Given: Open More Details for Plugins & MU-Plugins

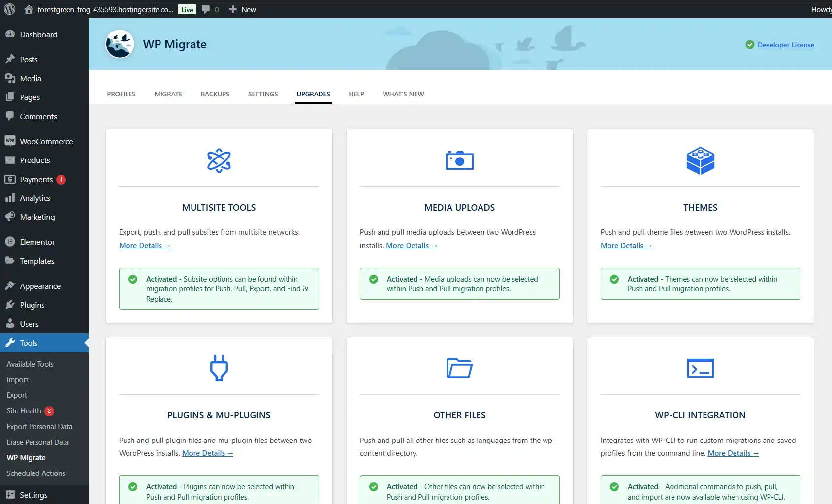Looking at the screenshot, I should (208, 453).
